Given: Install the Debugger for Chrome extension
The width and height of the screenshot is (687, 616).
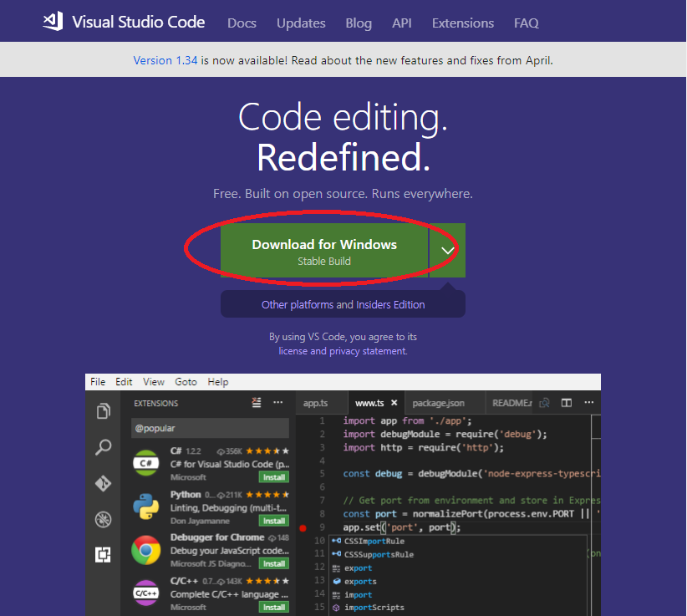Looking at the screenshot, I should point(274,564).
